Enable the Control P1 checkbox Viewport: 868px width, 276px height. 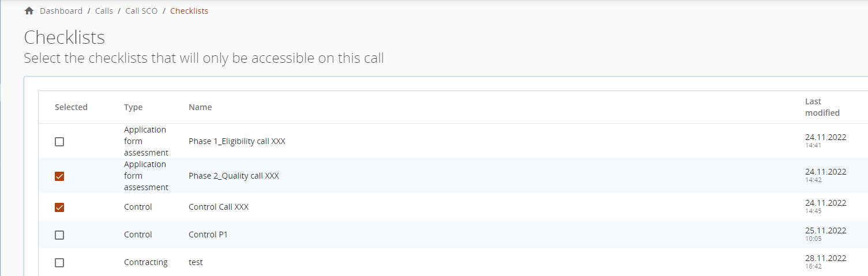59,235
